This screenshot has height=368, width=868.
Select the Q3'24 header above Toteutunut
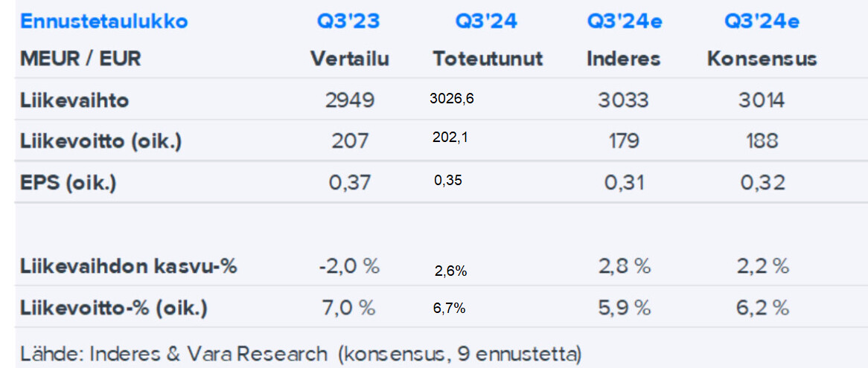point(486,22)
